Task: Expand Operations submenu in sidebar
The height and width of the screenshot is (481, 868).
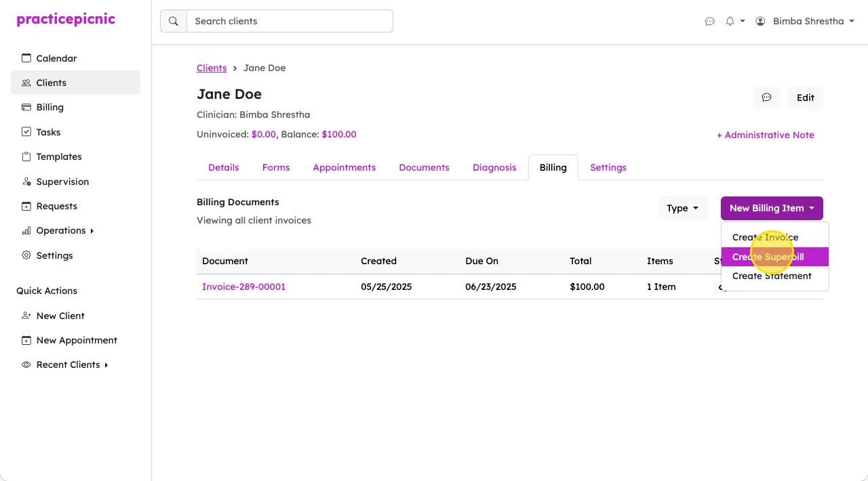Action: point(76,230)
